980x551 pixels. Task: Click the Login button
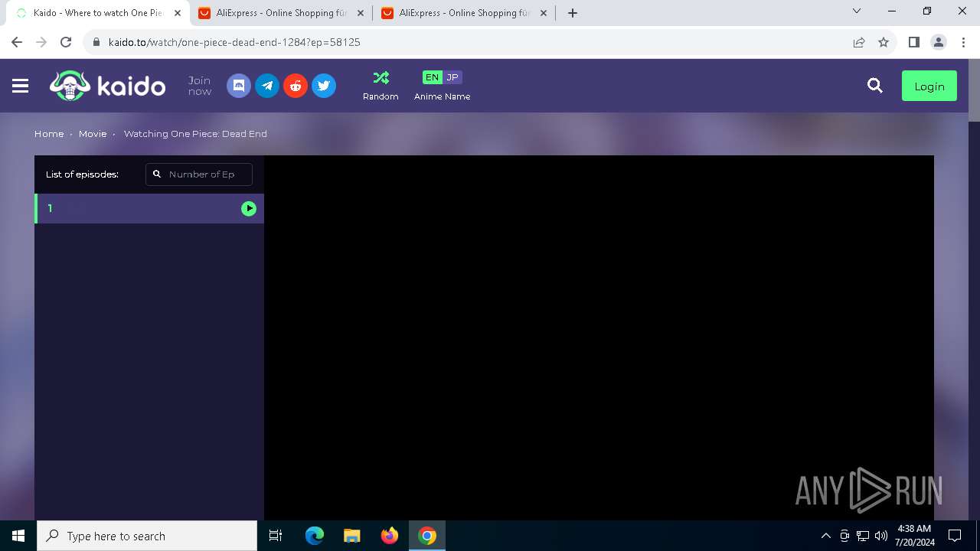[x=929, y=86]
